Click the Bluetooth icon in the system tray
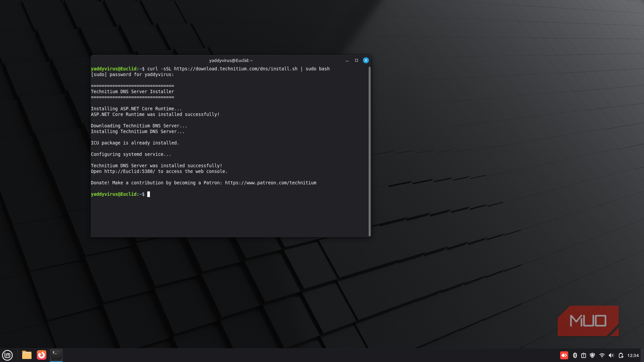644x362 pixels. point(575,355)
